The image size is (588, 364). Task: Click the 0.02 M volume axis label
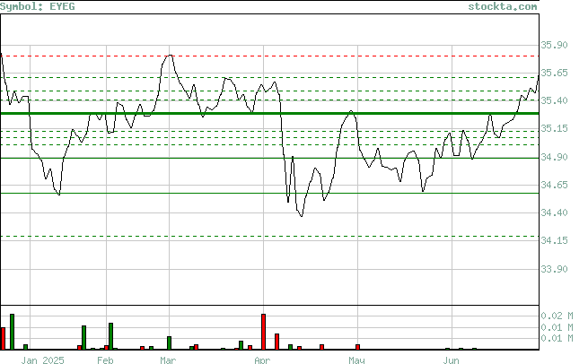point(557,316)
